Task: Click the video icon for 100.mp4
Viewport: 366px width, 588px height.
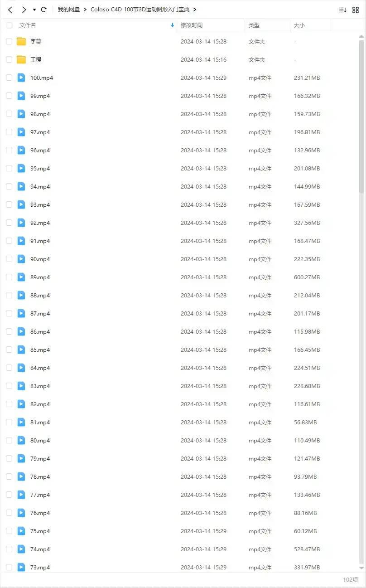Action: coord(21,78)
